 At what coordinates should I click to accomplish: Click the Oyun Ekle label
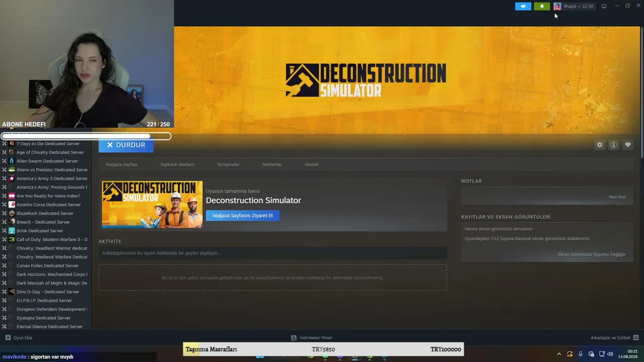tap(23, 338)
